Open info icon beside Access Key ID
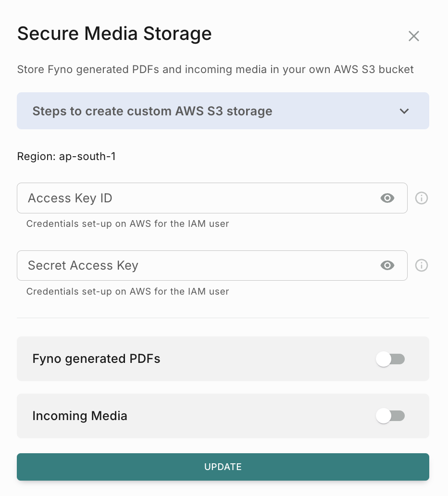This screenshot has height=496, width=448. pyautogui.click(x=422, y=198)
